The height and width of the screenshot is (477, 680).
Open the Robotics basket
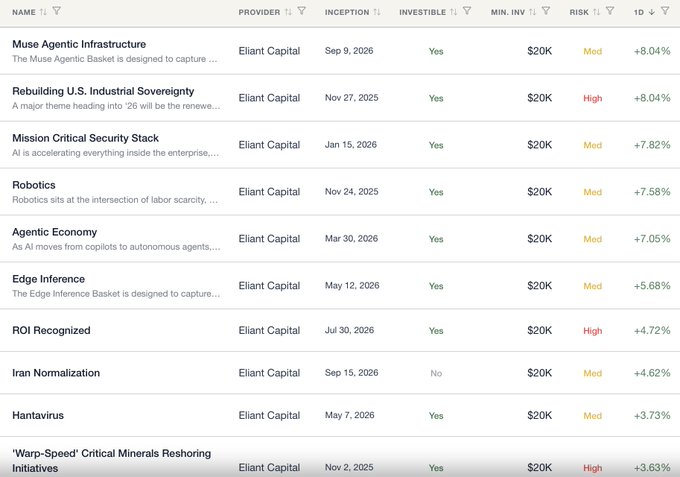(34, 185)
